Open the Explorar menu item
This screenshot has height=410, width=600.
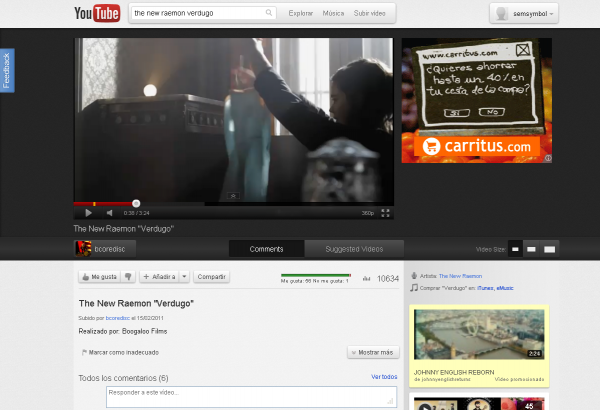[300, 13]
